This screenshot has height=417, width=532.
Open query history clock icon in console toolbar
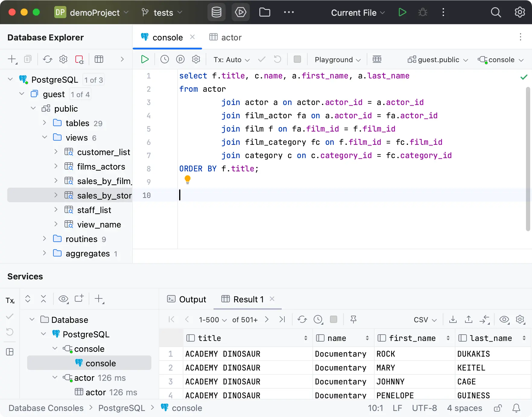click(x=165, y=59)
